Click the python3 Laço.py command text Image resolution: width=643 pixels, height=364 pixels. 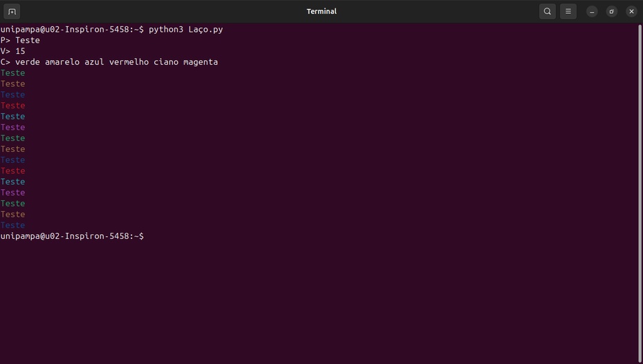[x=185, y=30]
